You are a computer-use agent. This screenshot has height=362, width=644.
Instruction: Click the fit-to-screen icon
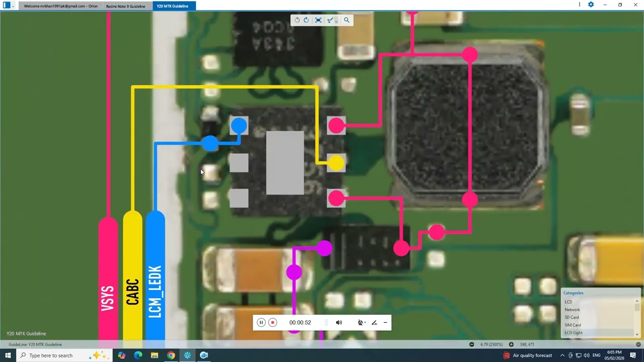[x=318, y=20]
